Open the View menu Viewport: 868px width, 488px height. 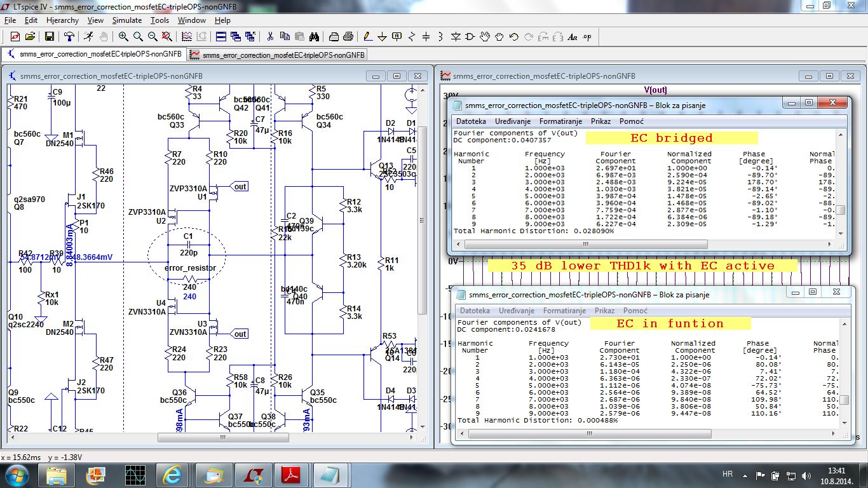[95, 20]
